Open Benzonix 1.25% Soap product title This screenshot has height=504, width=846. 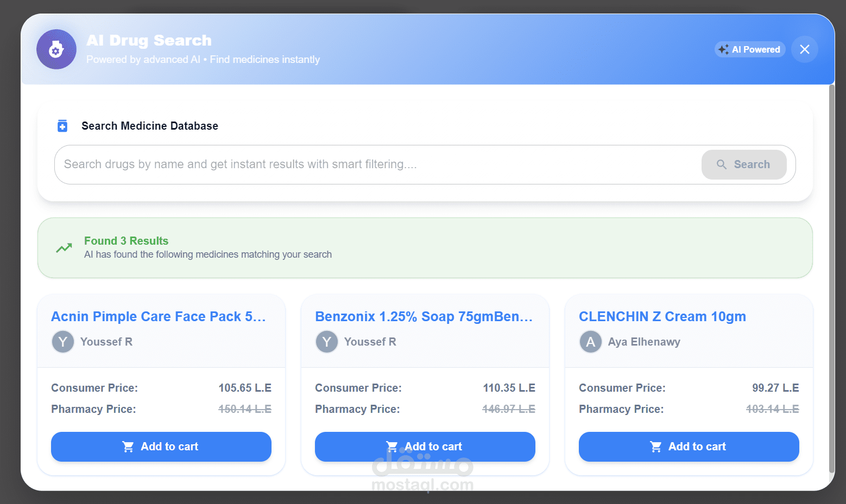coord(424,316)
